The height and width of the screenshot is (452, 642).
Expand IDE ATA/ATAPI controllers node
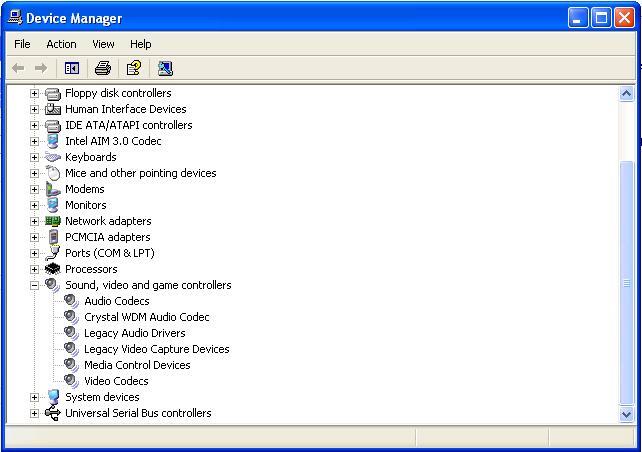[x=34, y=125]
